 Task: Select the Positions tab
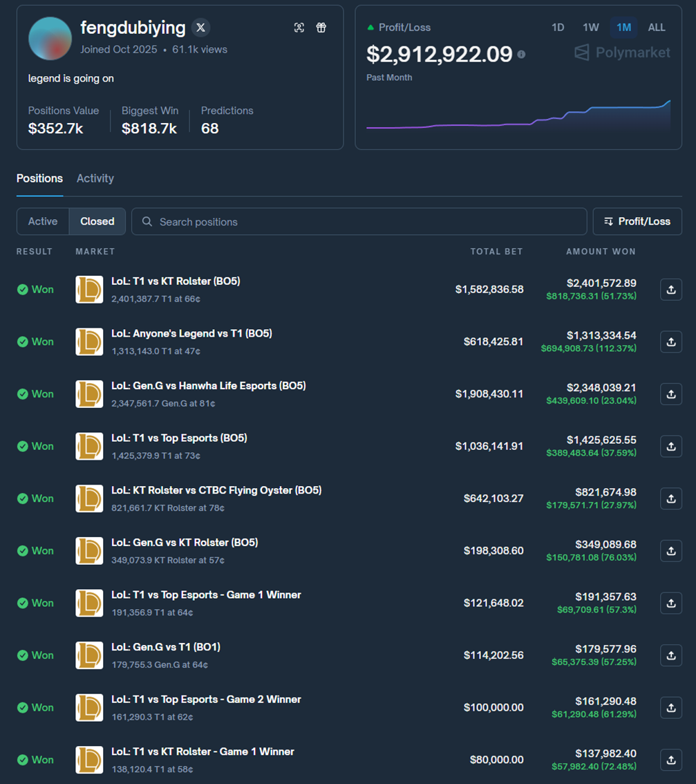39,178
